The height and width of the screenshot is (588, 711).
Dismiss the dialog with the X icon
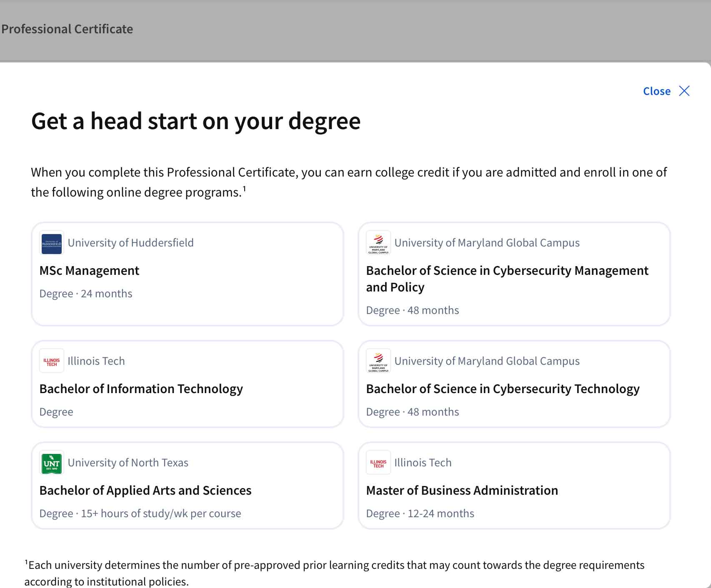pos(684,91)
